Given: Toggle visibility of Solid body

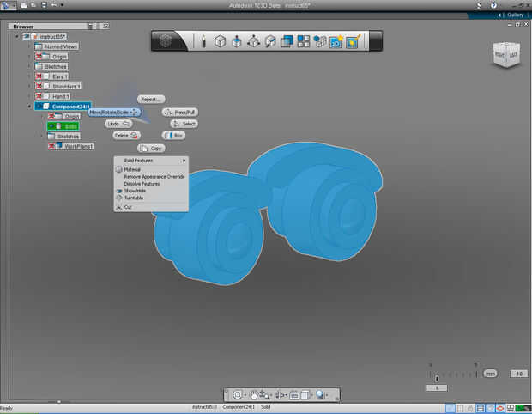Looking at the screenshot, I should [51, 126].
